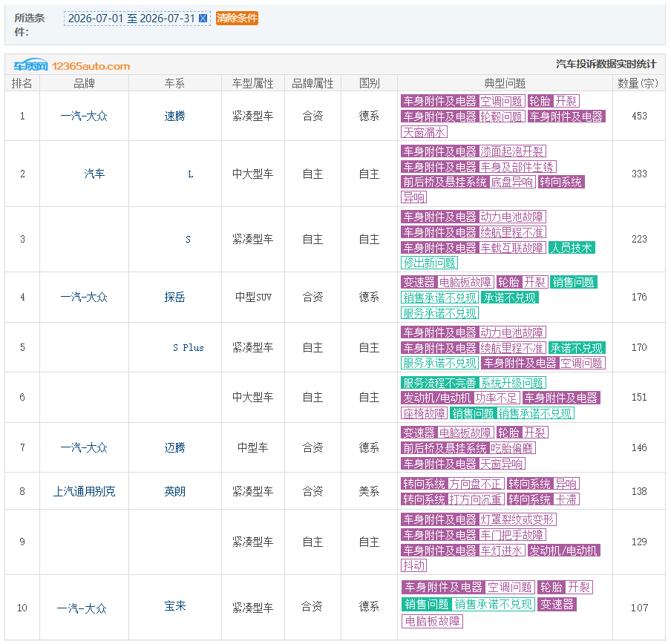This screenshot has height=644, width=671.
Task: Click 一汽-大众 brand in rank 10 row
Action: pos(82,608)
